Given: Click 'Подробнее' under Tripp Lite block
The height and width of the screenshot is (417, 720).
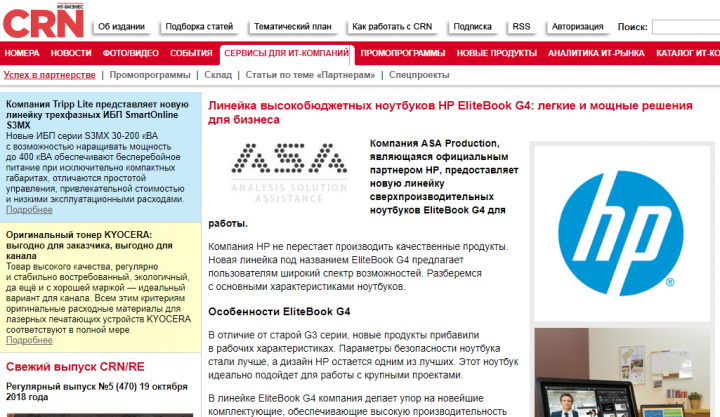Looking at the screenshot, I should coord(29,210).
